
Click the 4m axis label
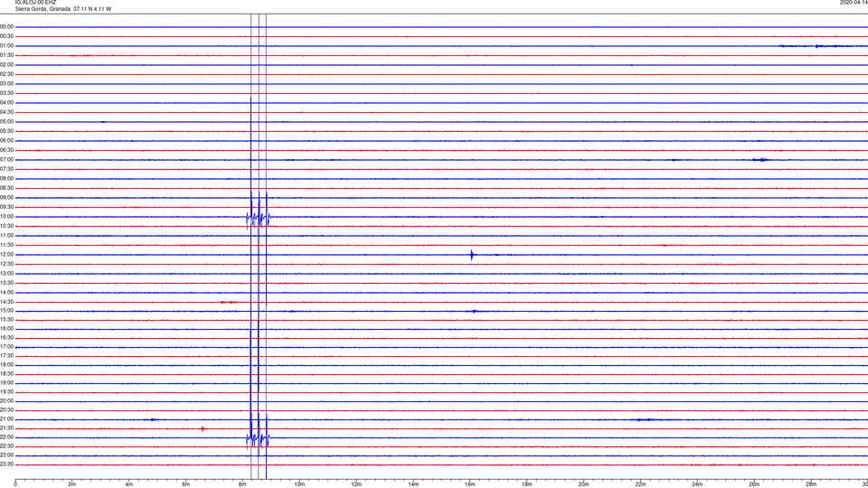[129, 484]
